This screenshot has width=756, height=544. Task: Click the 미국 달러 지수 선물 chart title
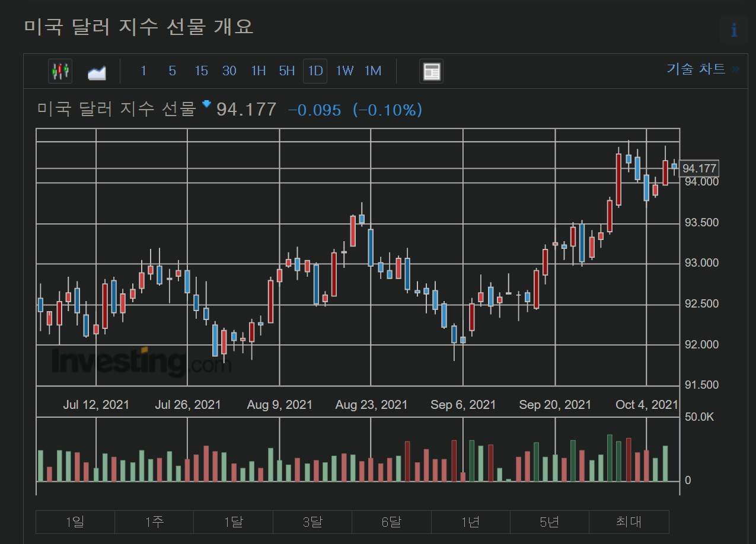coord(116,109)
